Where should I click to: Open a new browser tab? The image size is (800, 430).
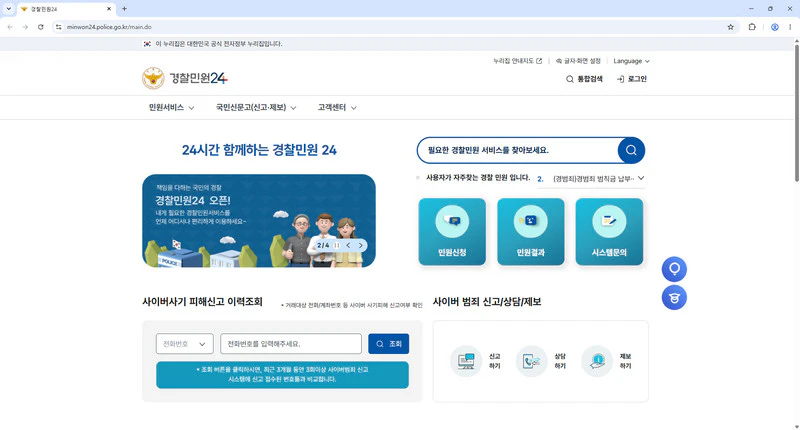124,9
